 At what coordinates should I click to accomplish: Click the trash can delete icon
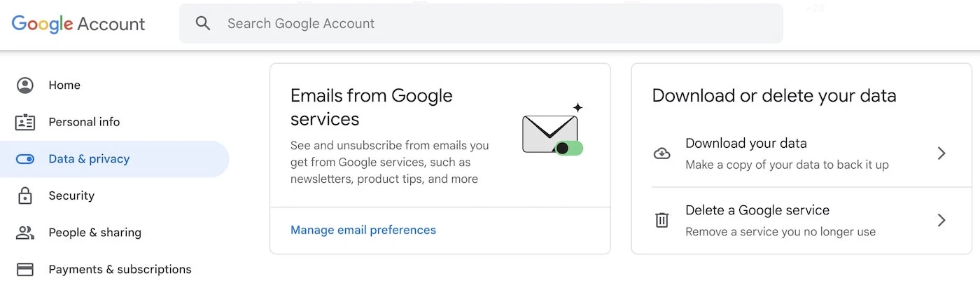click(x=661, y=220)
